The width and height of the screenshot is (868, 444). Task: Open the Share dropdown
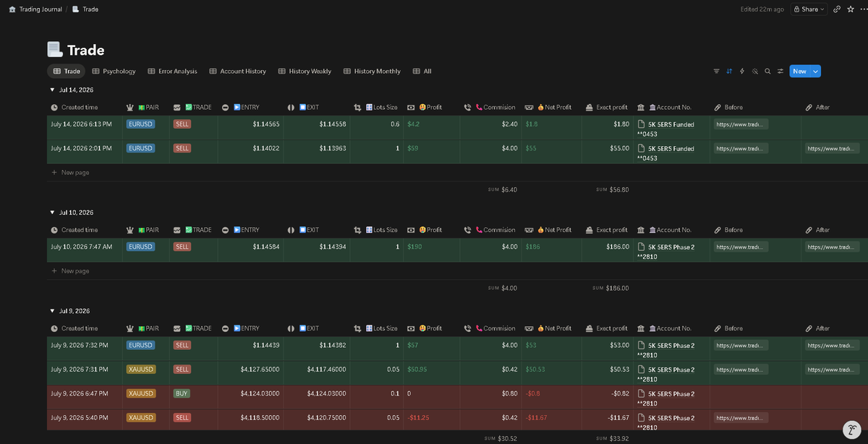click(x=809, y=9)
